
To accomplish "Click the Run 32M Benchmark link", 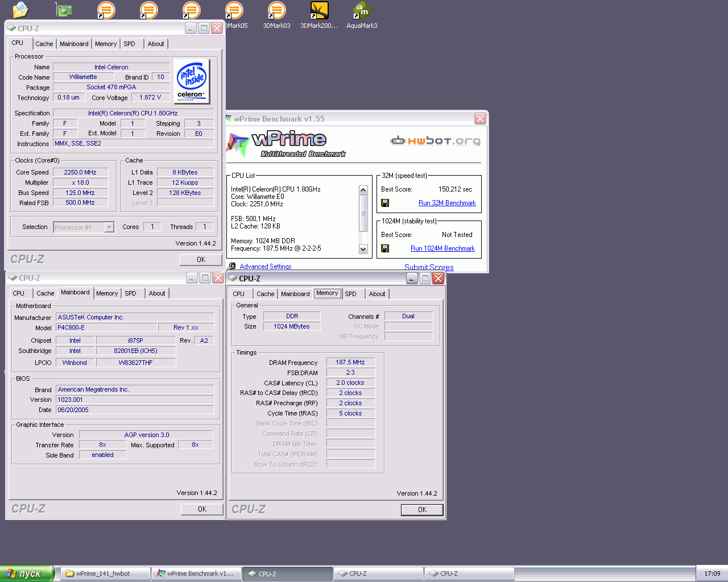I will click(447, 203).
